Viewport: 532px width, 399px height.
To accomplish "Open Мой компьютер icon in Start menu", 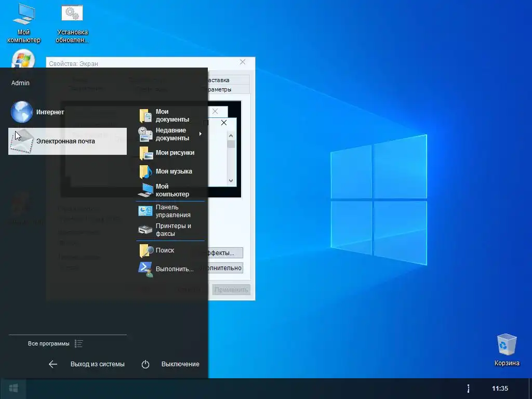I will [145, 190].
